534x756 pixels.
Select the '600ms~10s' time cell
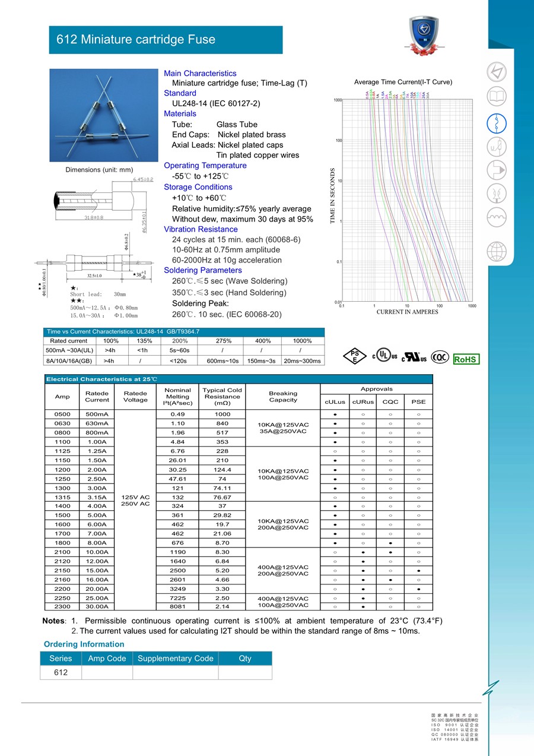(222, 360)
